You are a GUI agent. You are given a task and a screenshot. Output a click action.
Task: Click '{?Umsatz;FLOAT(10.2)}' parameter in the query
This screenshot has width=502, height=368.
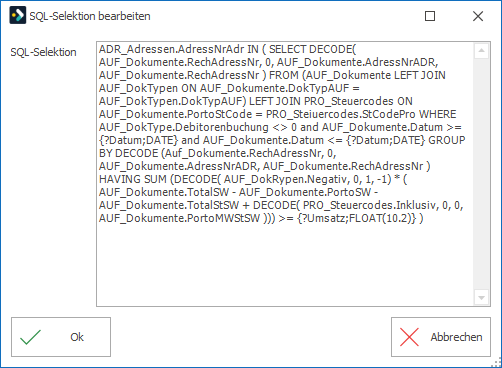(357, 218)
